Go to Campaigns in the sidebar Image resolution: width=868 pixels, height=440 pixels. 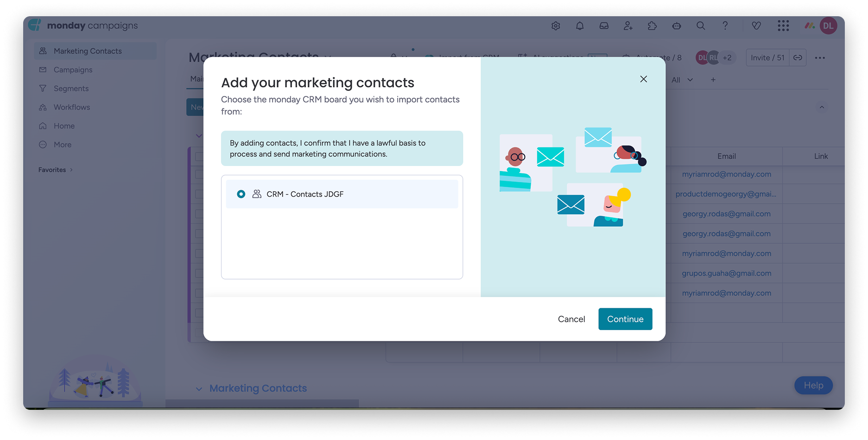(73, 70)
